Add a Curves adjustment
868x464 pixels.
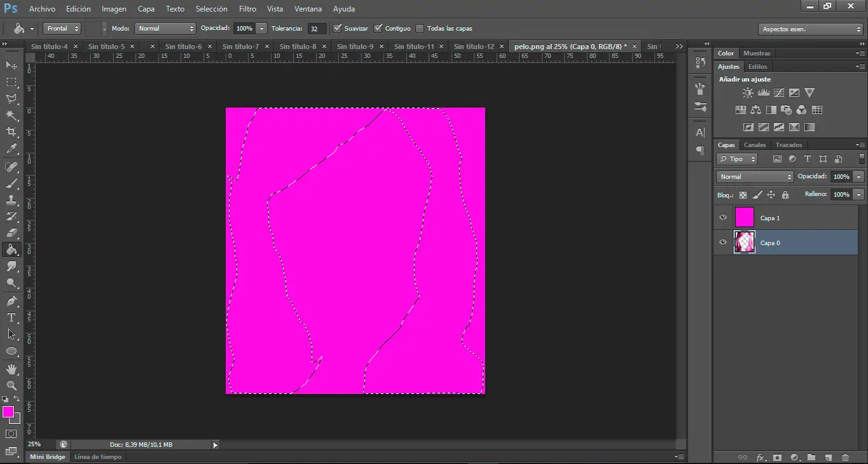click(778, 93)
